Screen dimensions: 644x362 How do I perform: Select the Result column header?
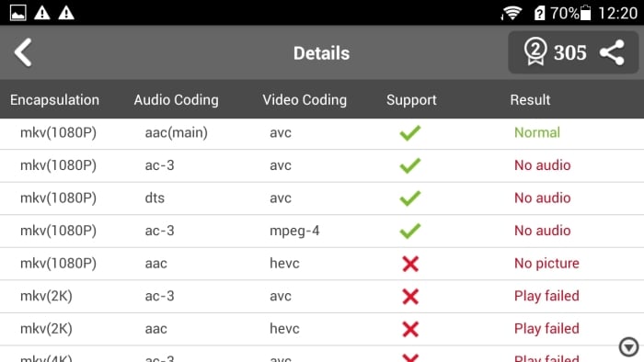(530, 99)
